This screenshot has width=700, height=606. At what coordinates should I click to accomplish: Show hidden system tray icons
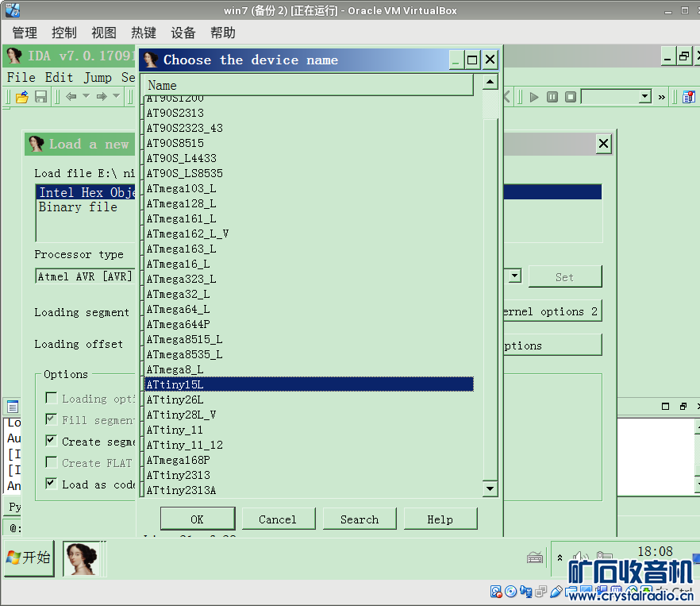pos(561,558)
